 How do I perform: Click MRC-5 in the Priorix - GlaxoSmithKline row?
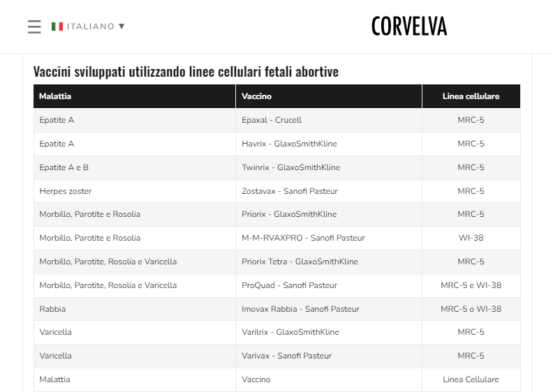pyautogui.click(x=471, y=214)
